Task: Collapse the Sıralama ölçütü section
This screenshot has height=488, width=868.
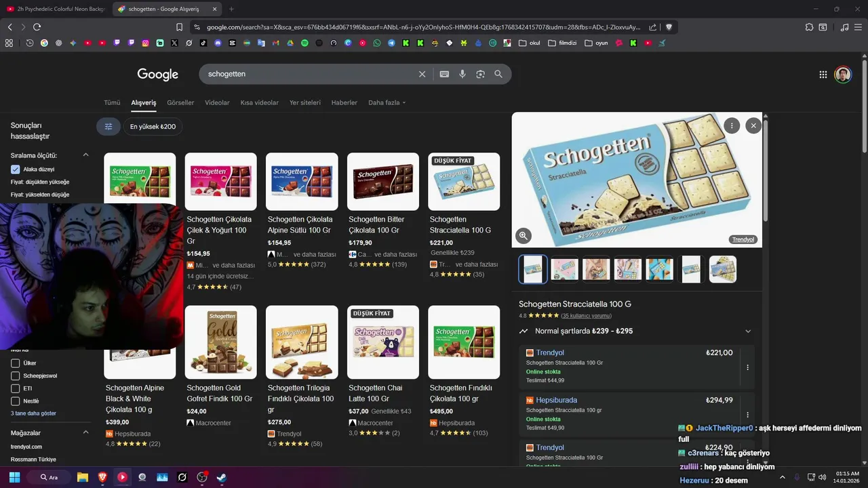Action: (x=85, y=155)
